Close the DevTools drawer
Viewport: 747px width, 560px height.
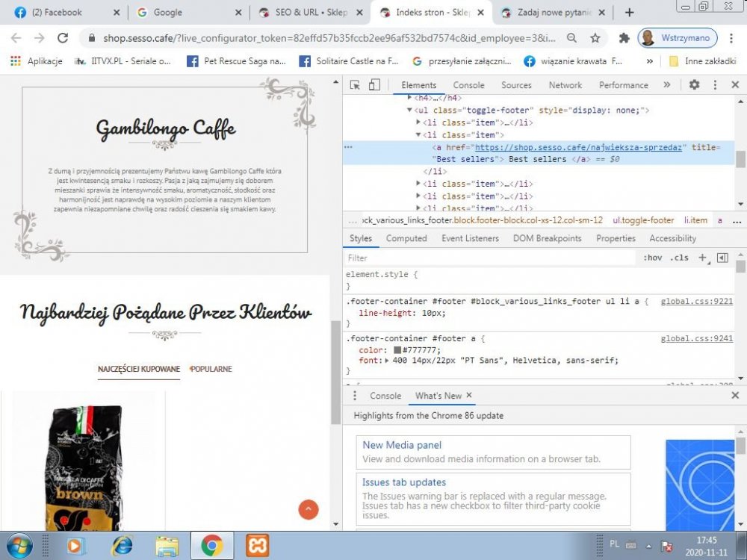point(735,395)
